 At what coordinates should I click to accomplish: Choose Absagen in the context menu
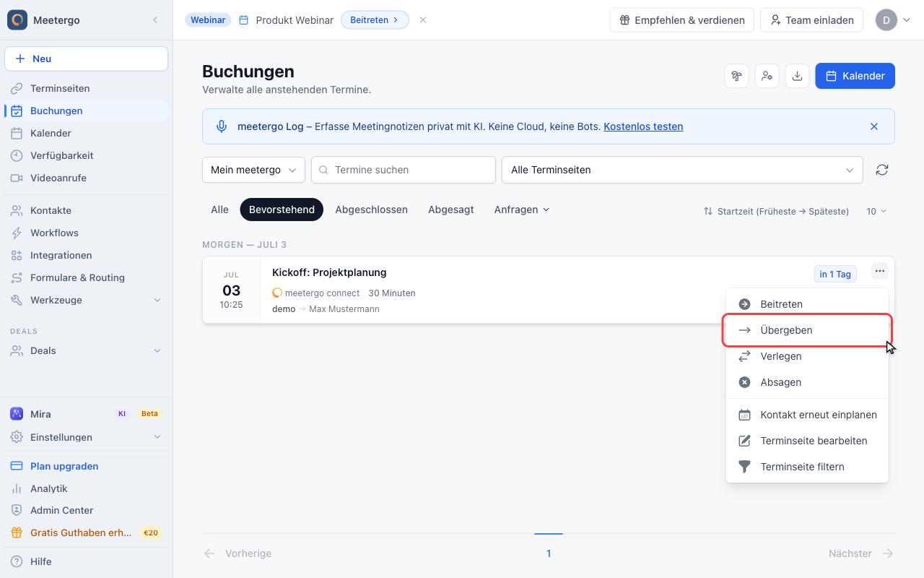[x=807, y=382]
